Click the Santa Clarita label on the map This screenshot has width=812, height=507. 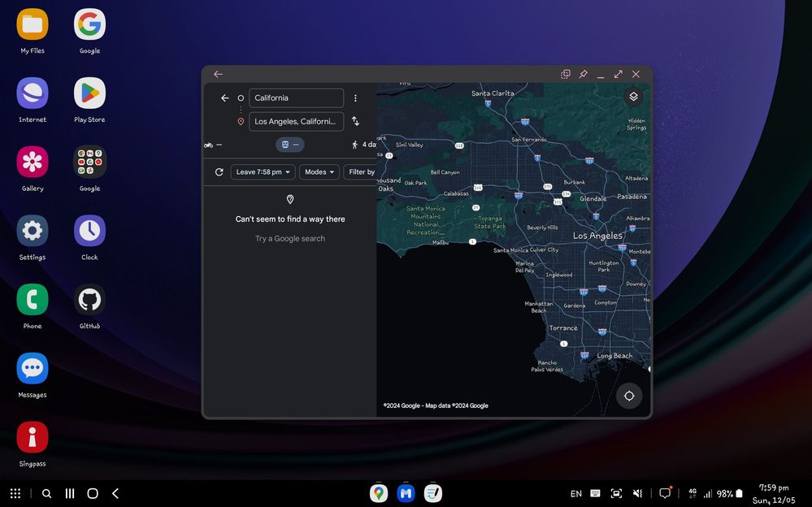(493, 93)
